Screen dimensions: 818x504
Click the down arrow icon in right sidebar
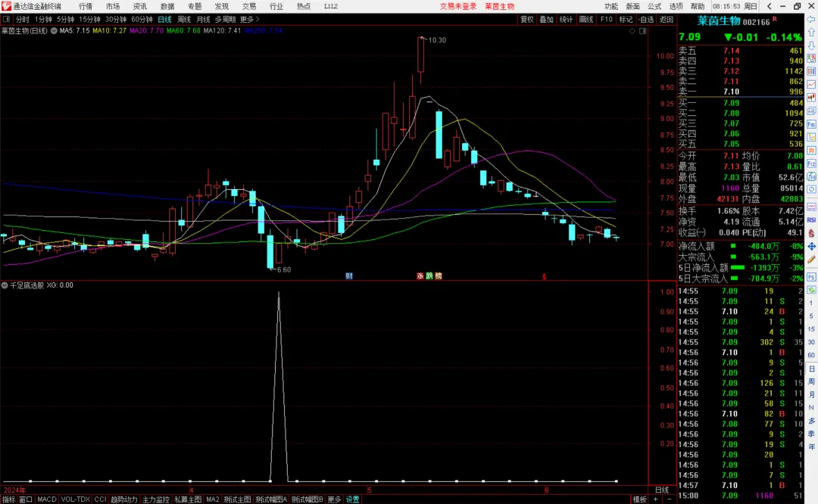pyautogui.click(x=811, y=45)
